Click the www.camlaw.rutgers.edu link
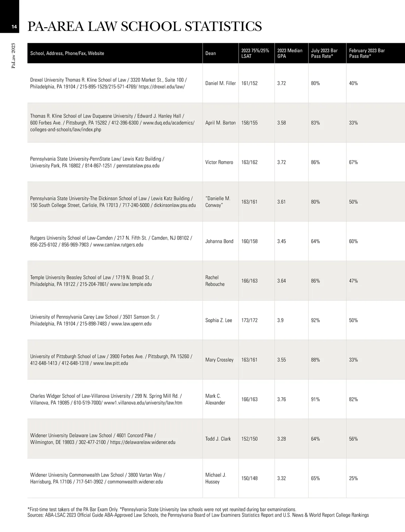This screenshot has width=405, height=532. 118,245
